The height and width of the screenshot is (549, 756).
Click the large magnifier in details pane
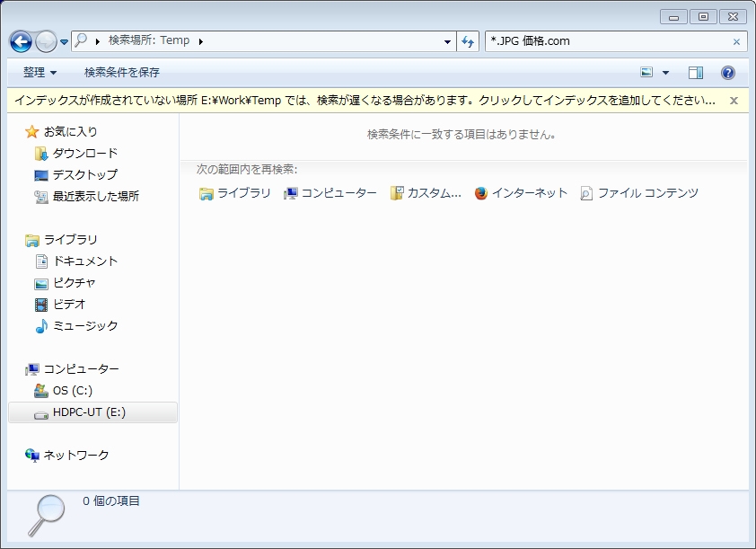click(x=46, y=515)
